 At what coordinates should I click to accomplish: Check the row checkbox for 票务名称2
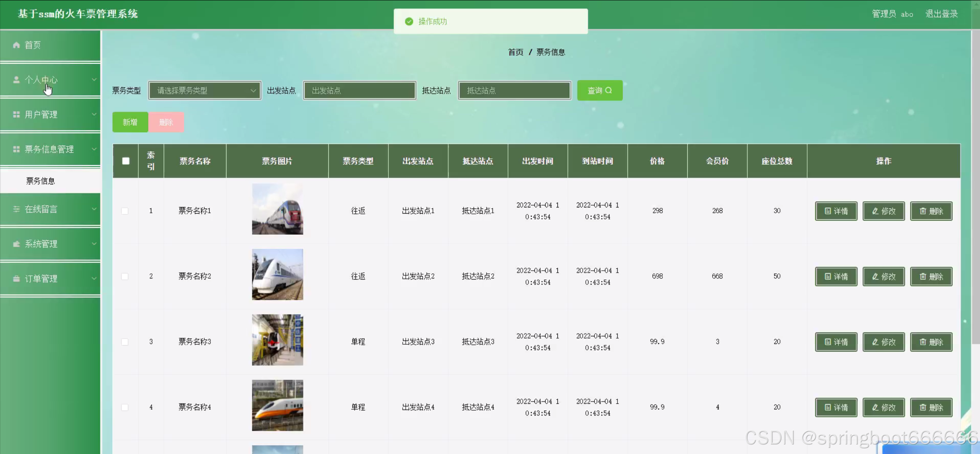coord(125,276)
